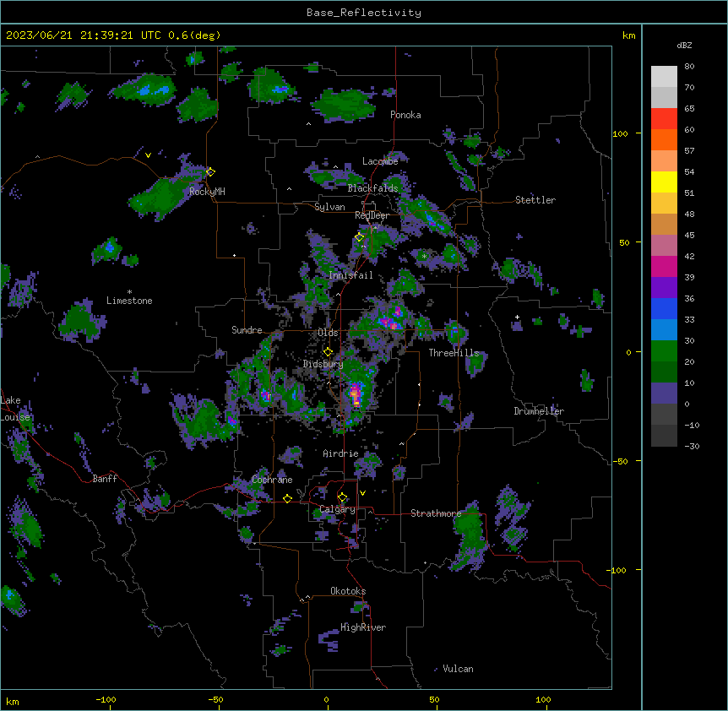Viewport: 728px width, 711px height.
Task: Click the yellow diamond marker at Red Deer
Action: point(360,236)
